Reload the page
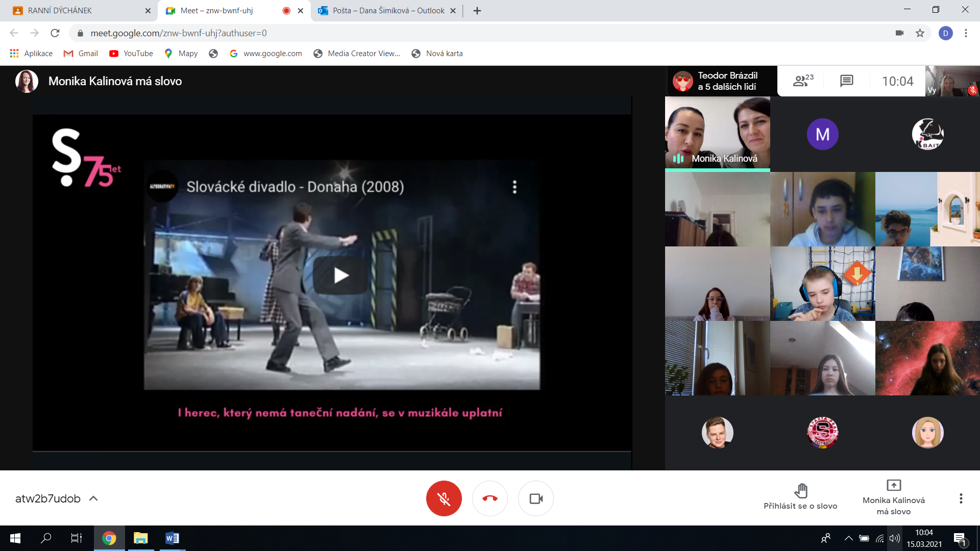Image resolution: width=980 pixels, height=551 pixels. point(55,33)
